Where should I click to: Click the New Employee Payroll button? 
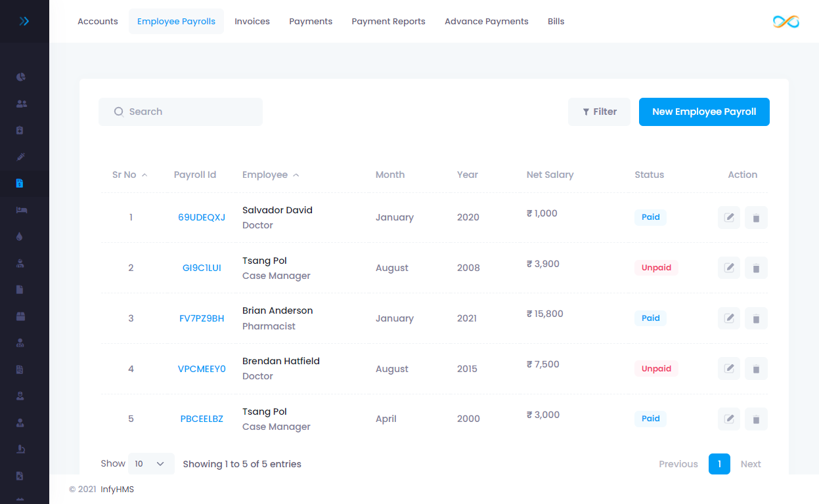point(703,112)
